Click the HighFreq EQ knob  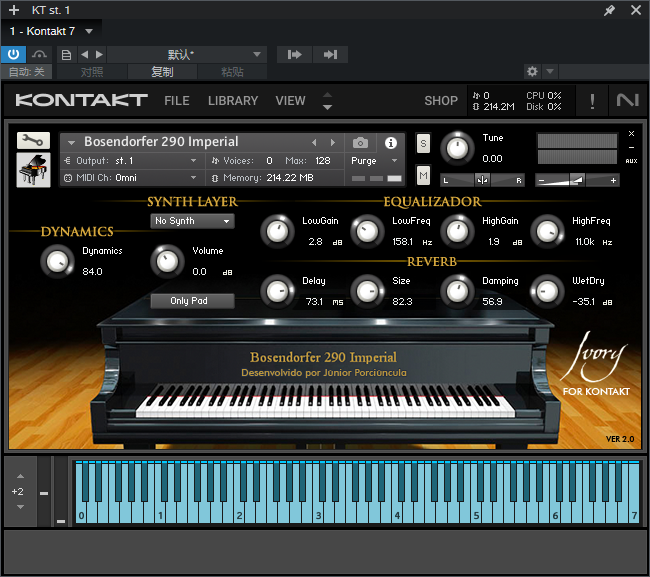click(x=547, y=231)
